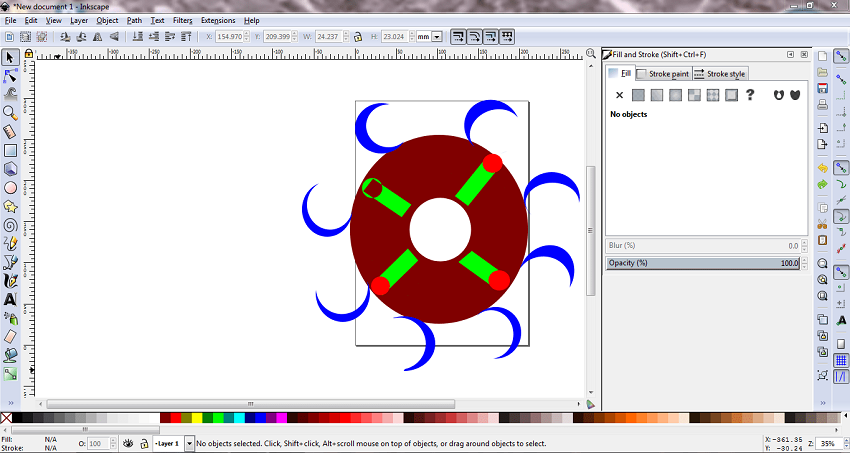Open the Layer 1 dropdown arrow
This screenshot has height=453, width=850.
click(189, 443)
